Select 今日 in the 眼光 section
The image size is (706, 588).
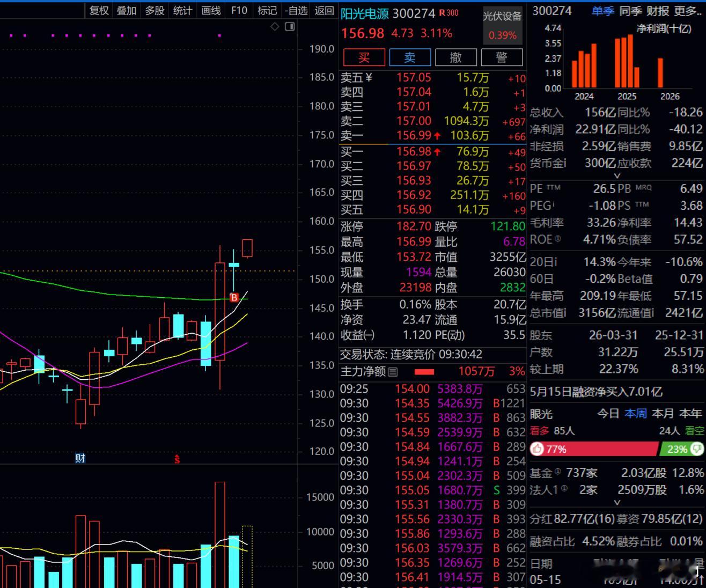(x=608, y=414)
